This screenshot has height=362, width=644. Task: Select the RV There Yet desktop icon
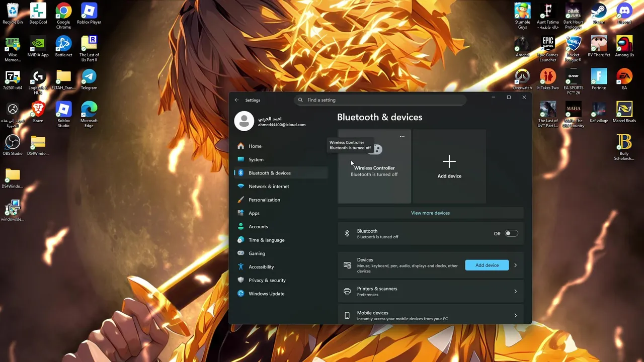tap(599, 47)
